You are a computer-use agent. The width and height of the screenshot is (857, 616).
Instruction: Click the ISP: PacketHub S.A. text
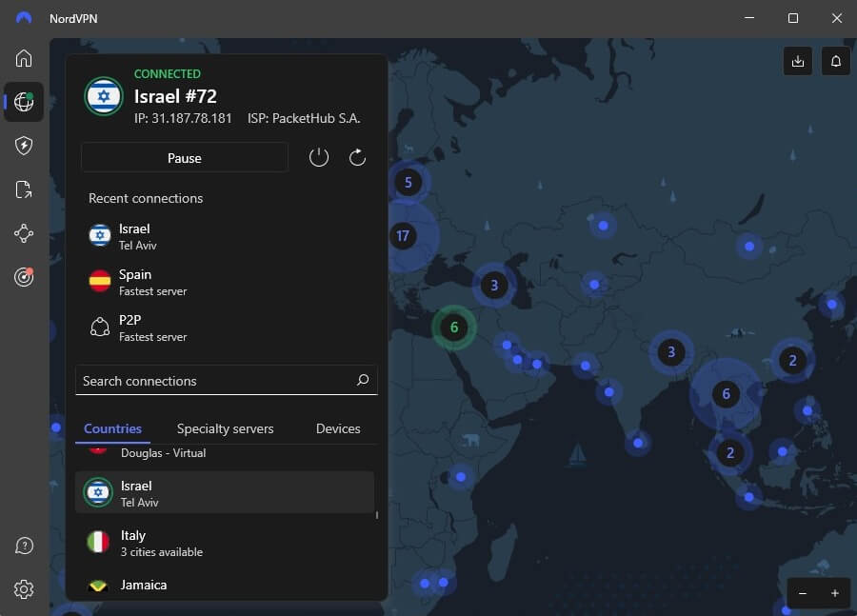click(x=304, y=119)
